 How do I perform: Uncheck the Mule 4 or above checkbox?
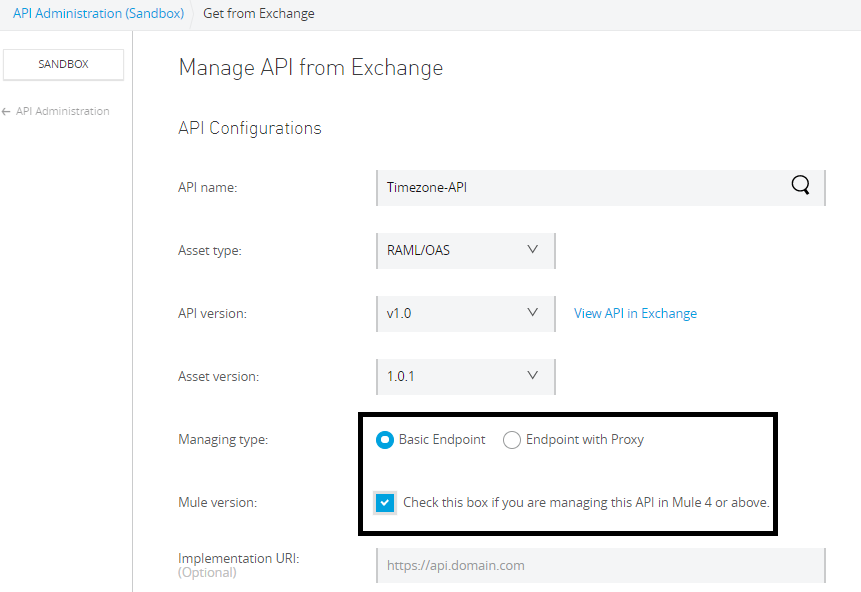(385, 502)
